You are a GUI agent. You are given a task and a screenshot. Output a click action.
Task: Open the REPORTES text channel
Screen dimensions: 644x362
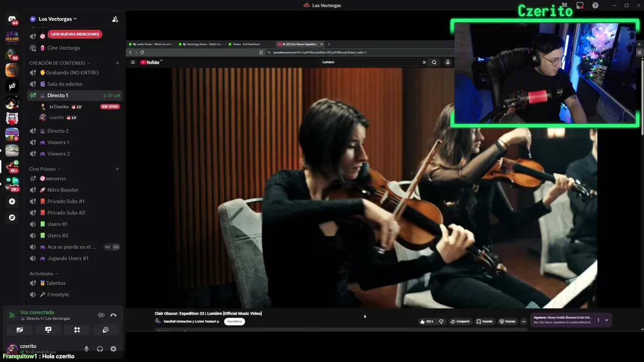point(74,178)
